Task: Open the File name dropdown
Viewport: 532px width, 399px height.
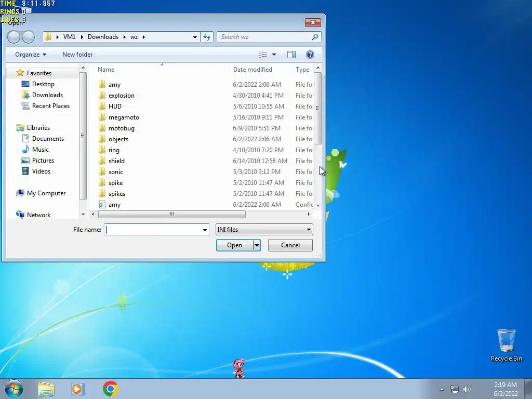Action: [205, 230]
